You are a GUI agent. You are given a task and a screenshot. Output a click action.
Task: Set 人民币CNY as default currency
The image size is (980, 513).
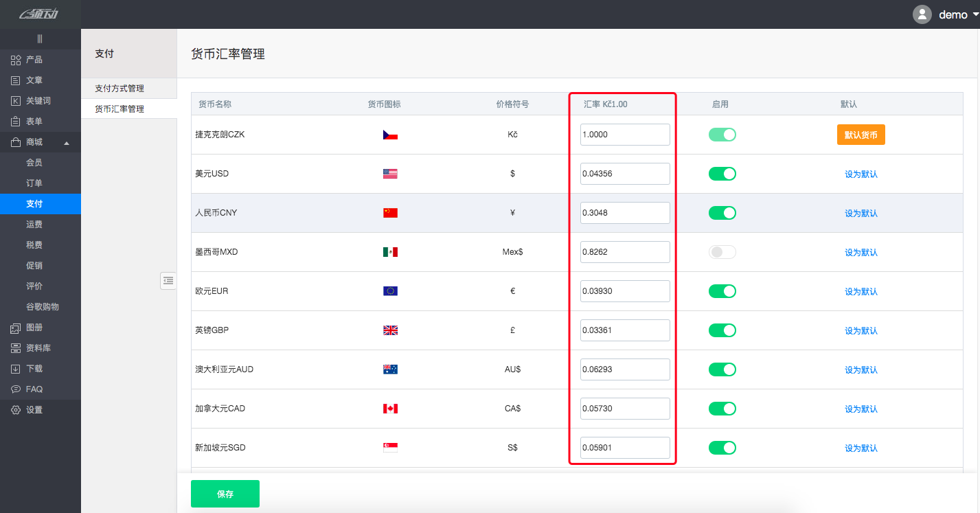(861, 213)
